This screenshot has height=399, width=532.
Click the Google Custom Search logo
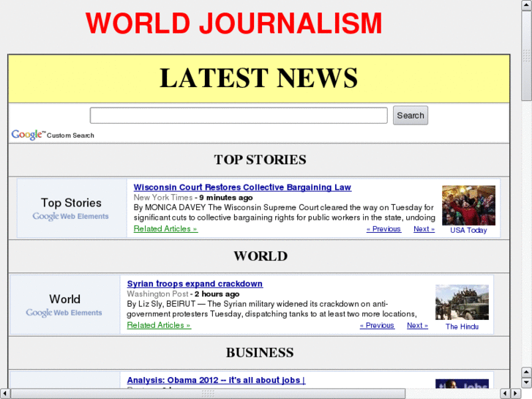pyautogui.click(x=53, y=135)
